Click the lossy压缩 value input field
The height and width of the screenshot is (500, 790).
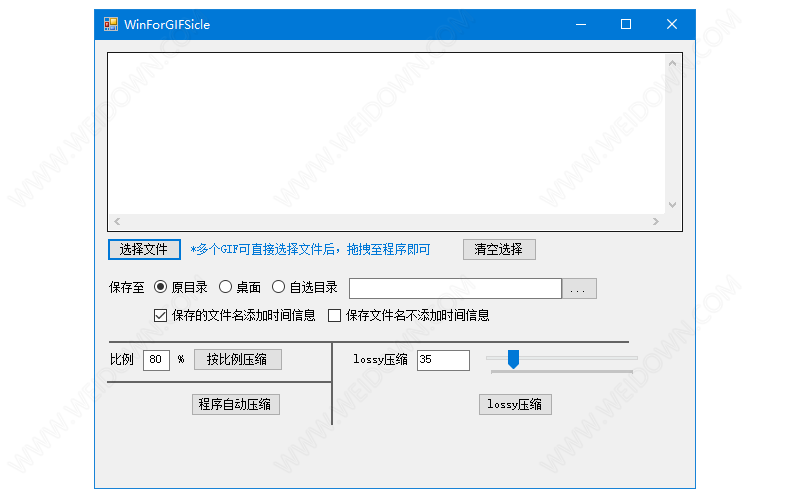pos(443,360)
